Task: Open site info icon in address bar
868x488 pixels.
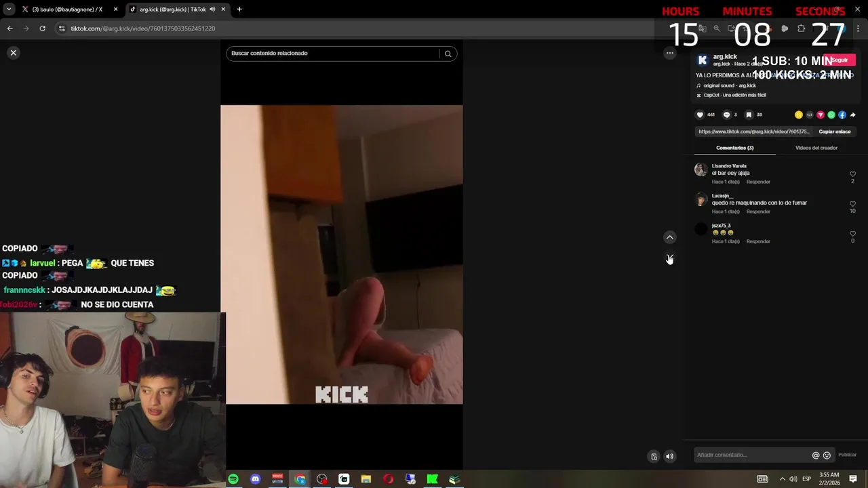Action: tap(62, 28)
